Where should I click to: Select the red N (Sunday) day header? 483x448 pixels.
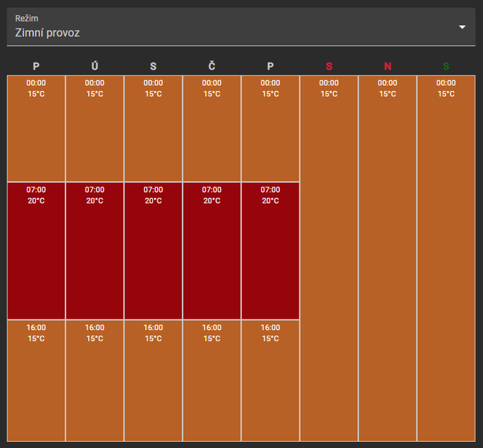coord(387,66)
